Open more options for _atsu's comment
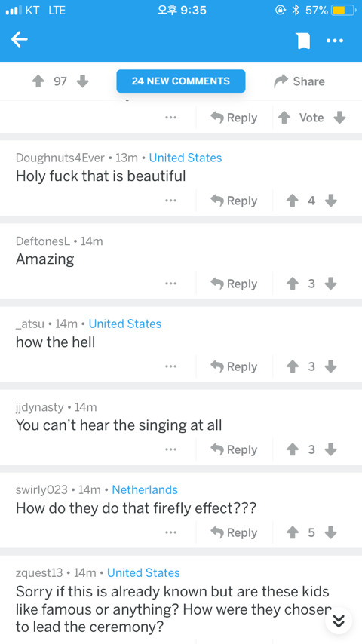This screenshot has width=362, height=644. tap(171, 366)
